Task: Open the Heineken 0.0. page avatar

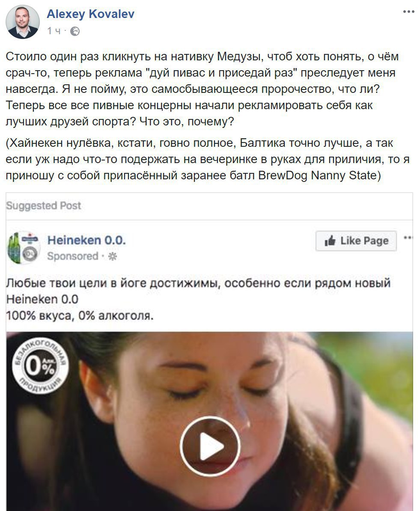Action: [x=23, y=248]
